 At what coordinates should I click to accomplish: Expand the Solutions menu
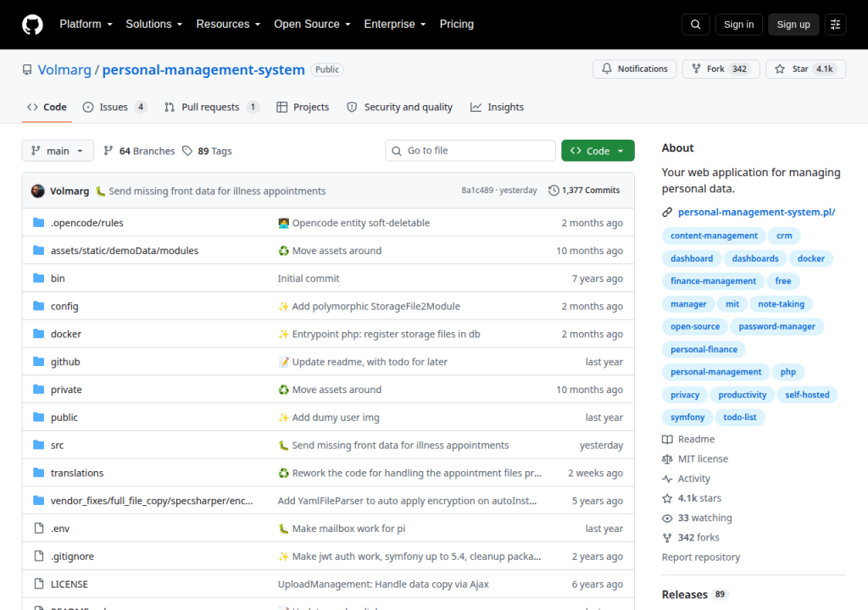click(154, 25)
